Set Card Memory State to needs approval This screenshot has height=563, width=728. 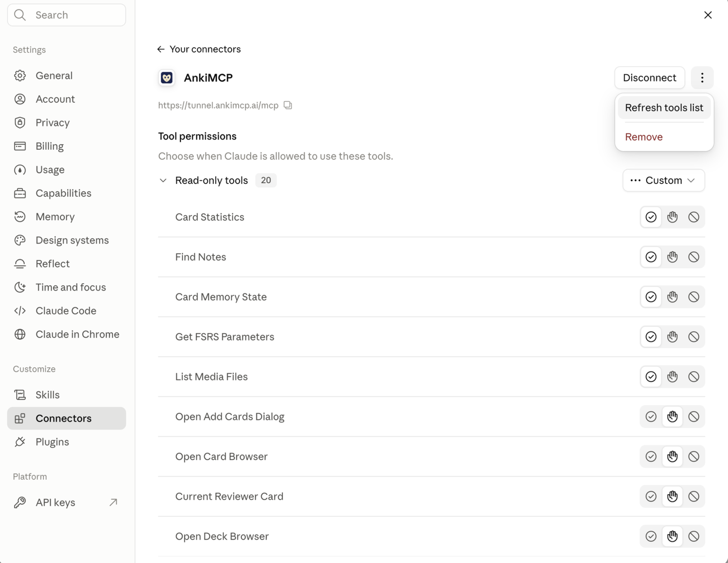(672, 297)
